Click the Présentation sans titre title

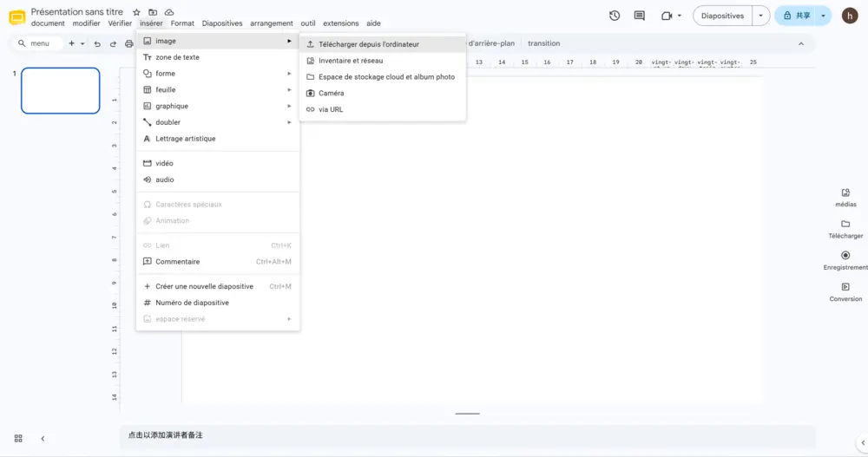click(77, 11)
